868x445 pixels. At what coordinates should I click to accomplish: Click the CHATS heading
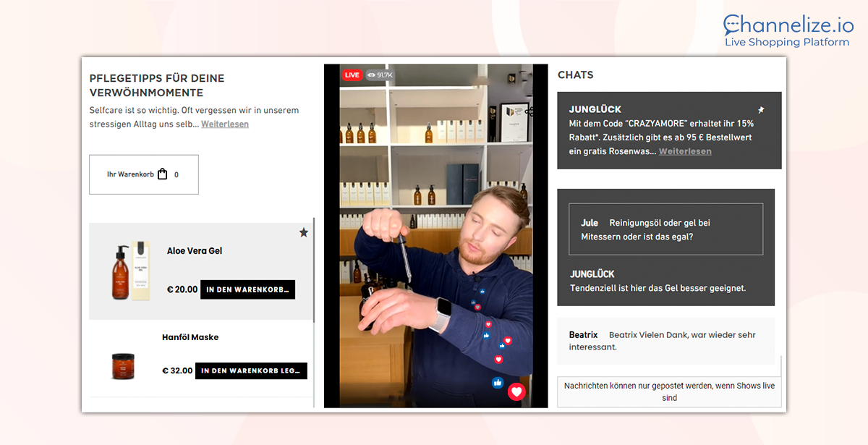[x=576, y=75]
